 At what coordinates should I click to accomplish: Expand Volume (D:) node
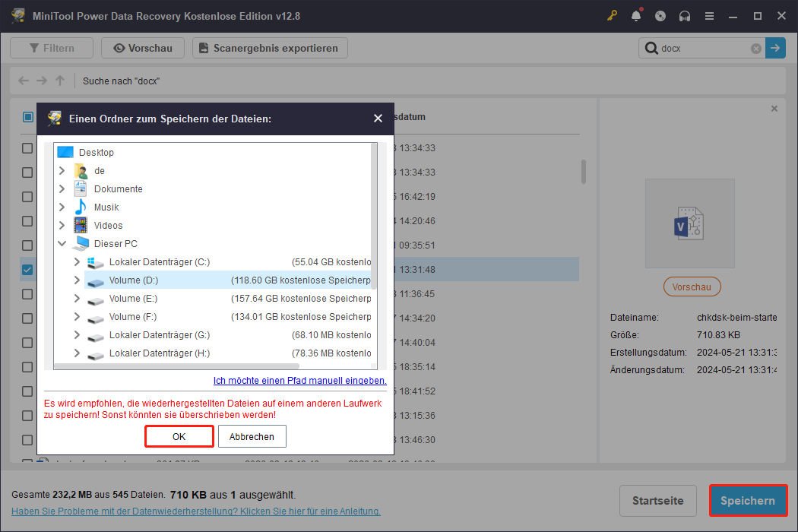[77, 280]
